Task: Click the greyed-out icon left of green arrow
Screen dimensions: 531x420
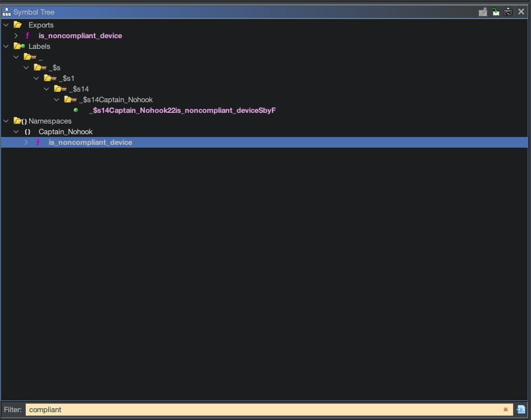Action: click(483, 12)
